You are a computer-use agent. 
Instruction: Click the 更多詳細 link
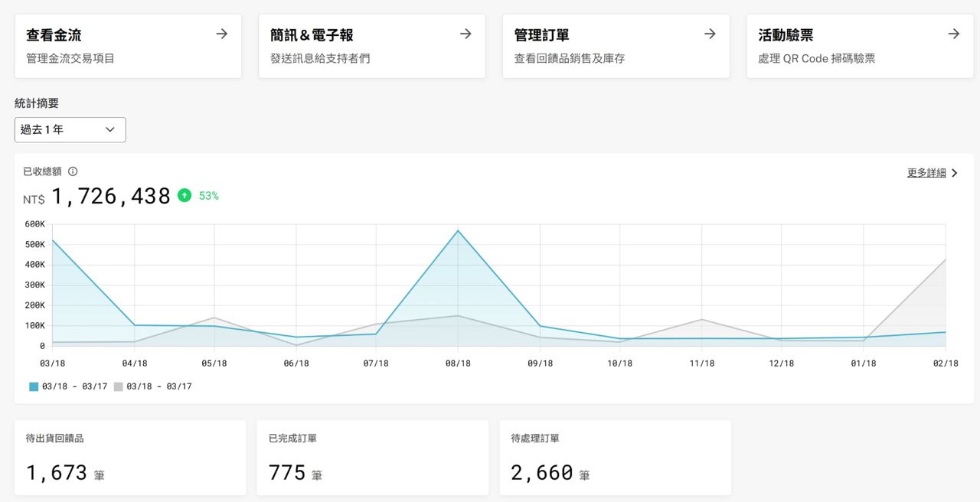[926, 173]
